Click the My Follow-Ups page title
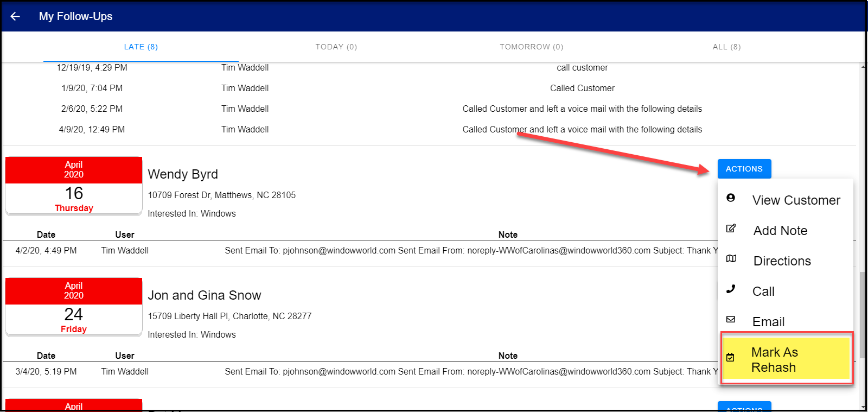Viewport: 868px width, 412px height. coord(76,16)
